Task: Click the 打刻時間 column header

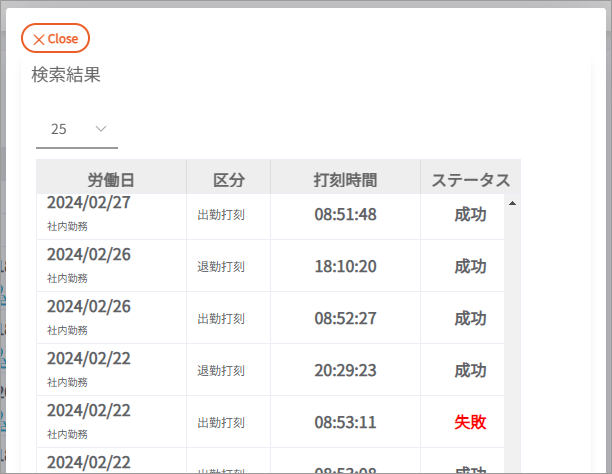Action: (x=345, y=180)
